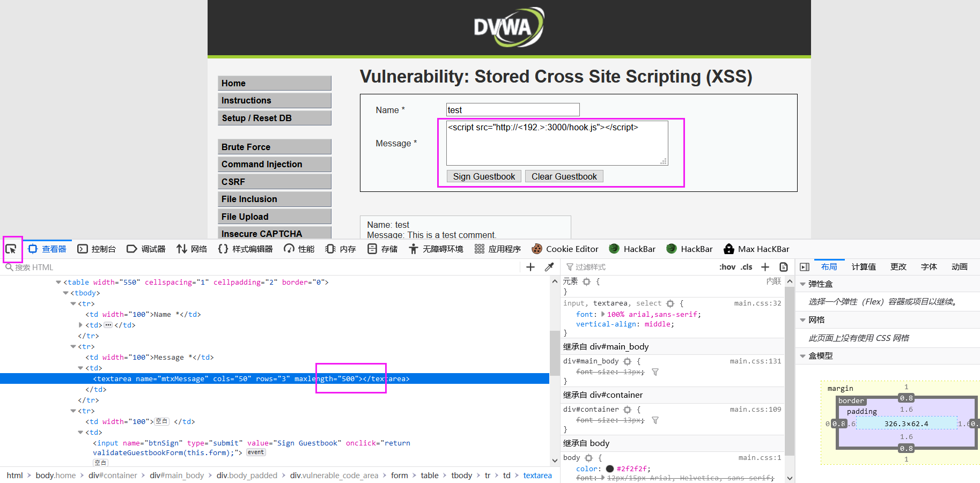Image resolution: width=980 pixels, height=483 pixels.
Task: Open the Cookie Editor tool
Action: [x=565, y=249]
